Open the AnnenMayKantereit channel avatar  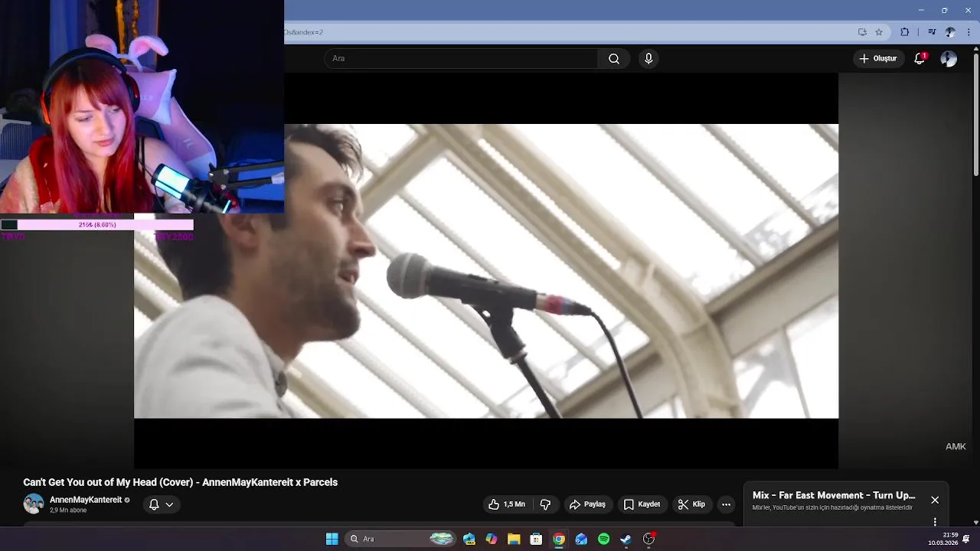tap(34, 504)
